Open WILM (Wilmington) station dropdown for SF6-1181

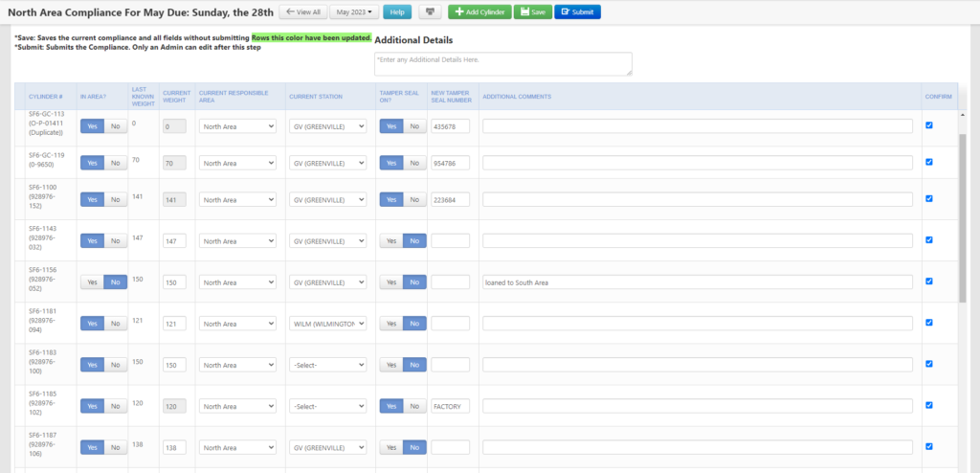(x=326, y=324)
